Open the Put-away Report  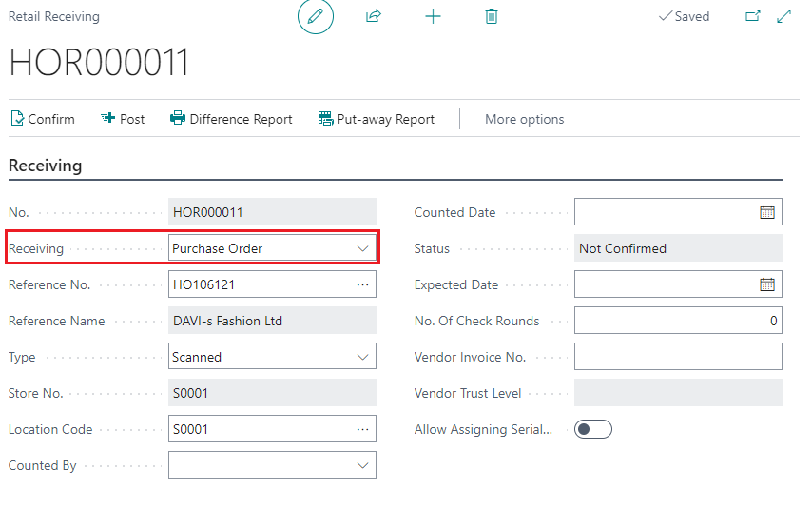[x=377, y=119]
